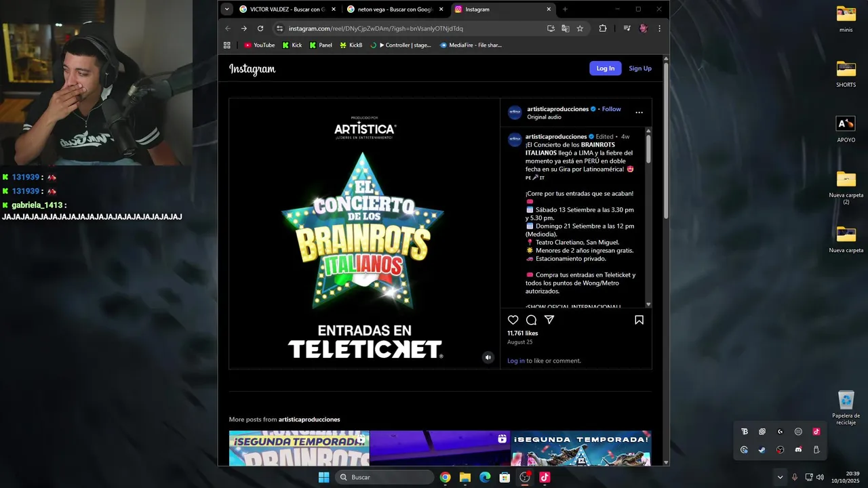Open the YouTube bookmark
This screenshot has height=488, width=868.
260,45
